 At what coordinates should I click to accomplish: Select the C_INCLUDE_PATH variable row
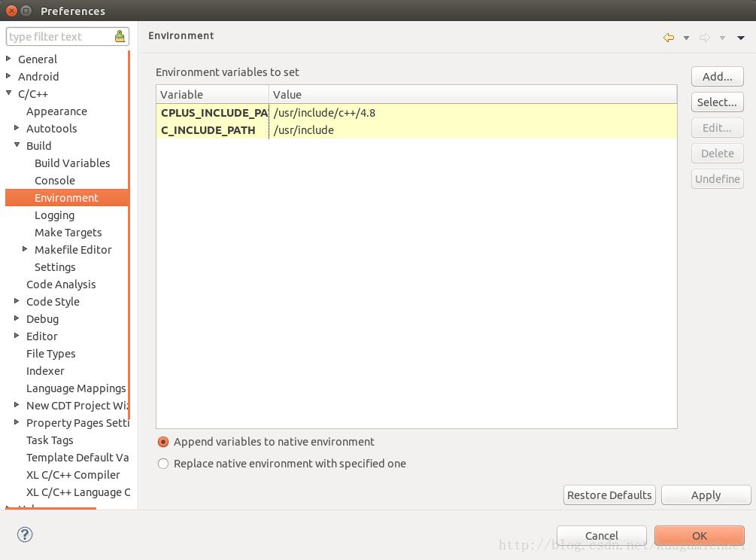[417, 130]
